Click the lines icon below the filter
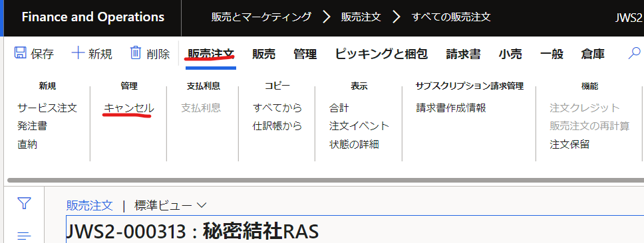The height and width of the screenshot is (243, 644). 24,236
